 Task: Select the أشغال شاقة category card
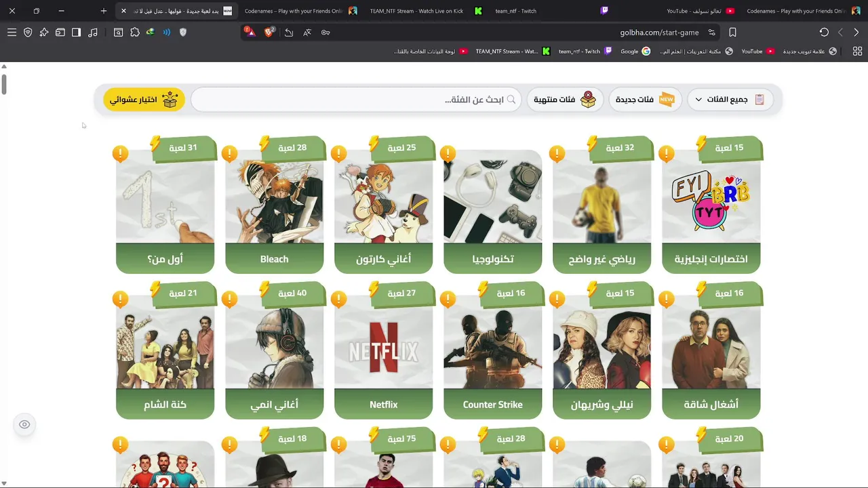(x=711, y=356)
